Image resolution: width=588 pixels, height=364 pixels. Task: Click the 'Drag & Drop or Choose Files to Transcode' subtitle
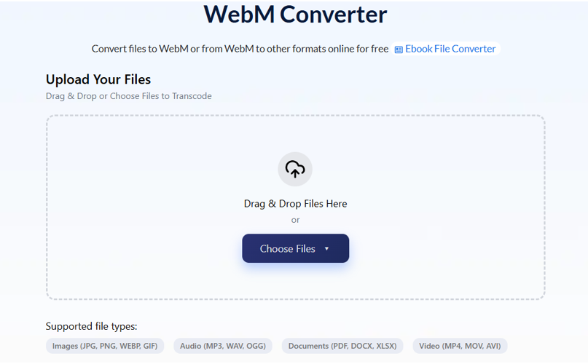129,96
